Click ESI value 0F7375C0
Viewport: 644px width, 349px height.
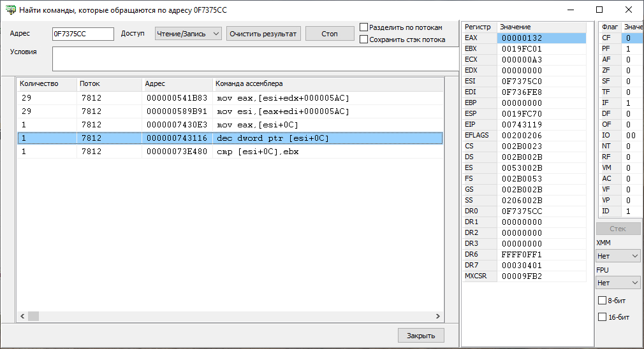(541, 82)
